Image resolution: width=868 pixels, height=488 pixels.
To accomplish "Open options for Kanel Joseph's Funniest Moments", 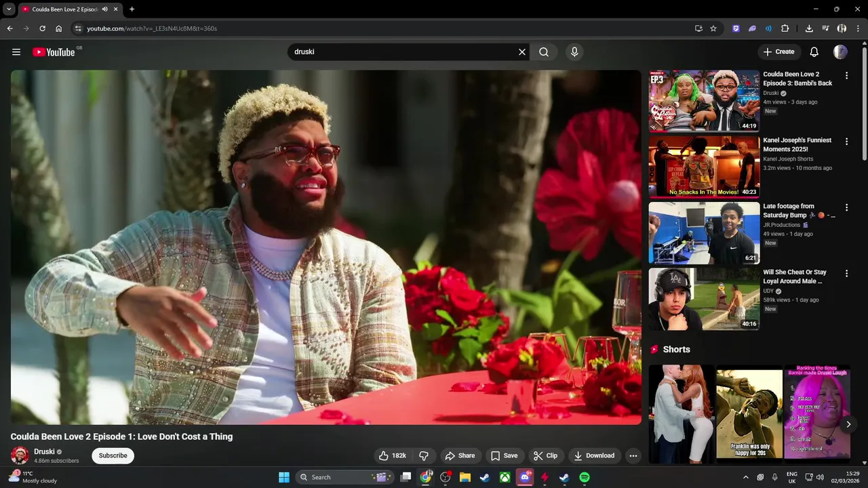I will click(846, 142).
